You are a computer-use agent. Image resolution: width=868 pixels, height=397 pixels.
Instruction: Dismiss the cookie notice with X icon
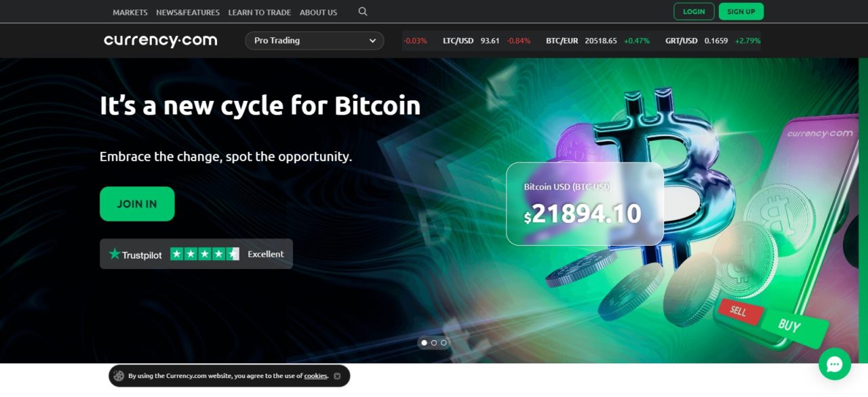[337, 376]
